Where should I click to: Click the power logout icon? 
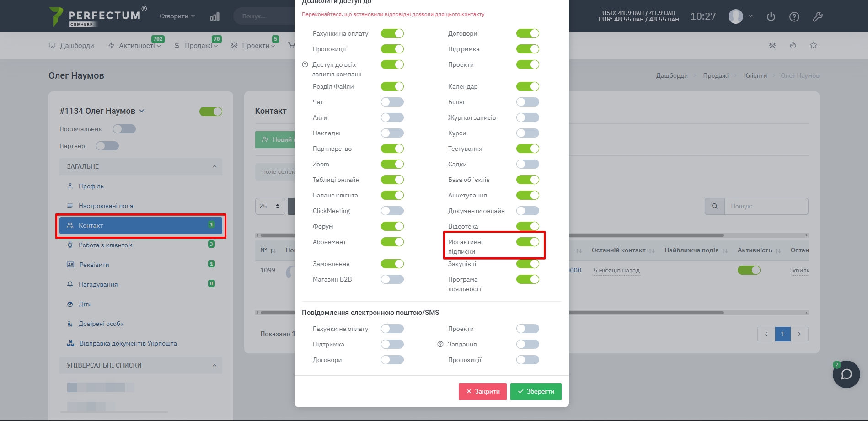[771, 16]
